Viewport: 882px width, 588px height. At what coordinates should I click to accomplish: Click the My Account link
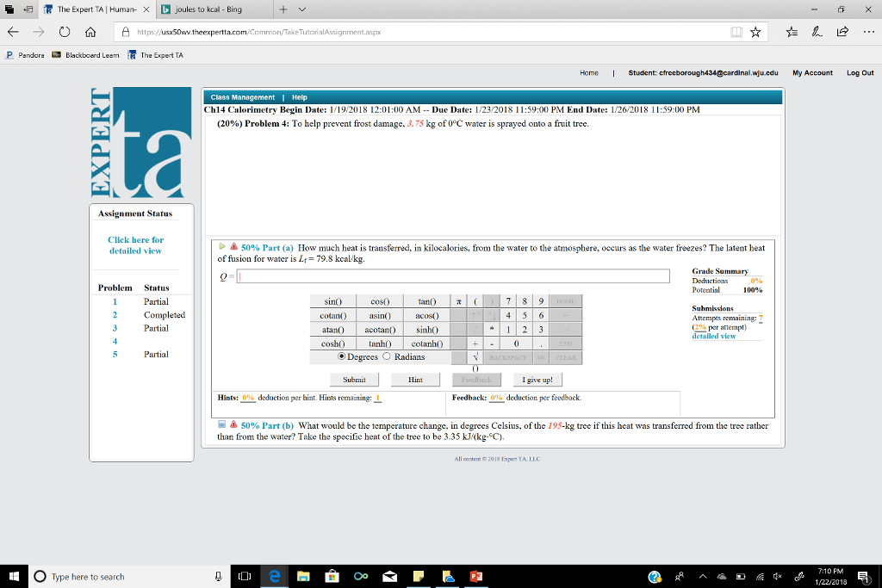pos(812,73)
